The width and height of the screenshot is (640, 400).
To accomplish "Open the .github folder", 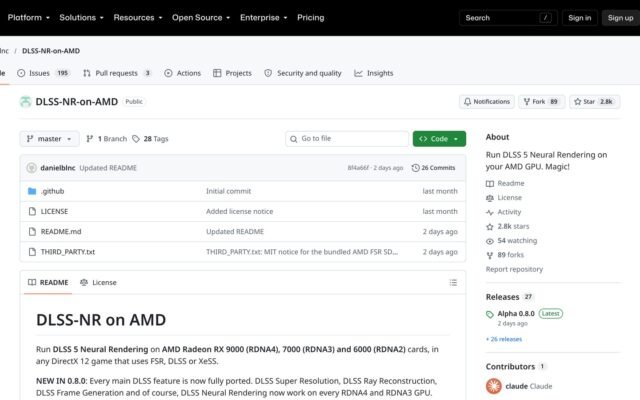I will pyautogui.click(x=52, y=191).
